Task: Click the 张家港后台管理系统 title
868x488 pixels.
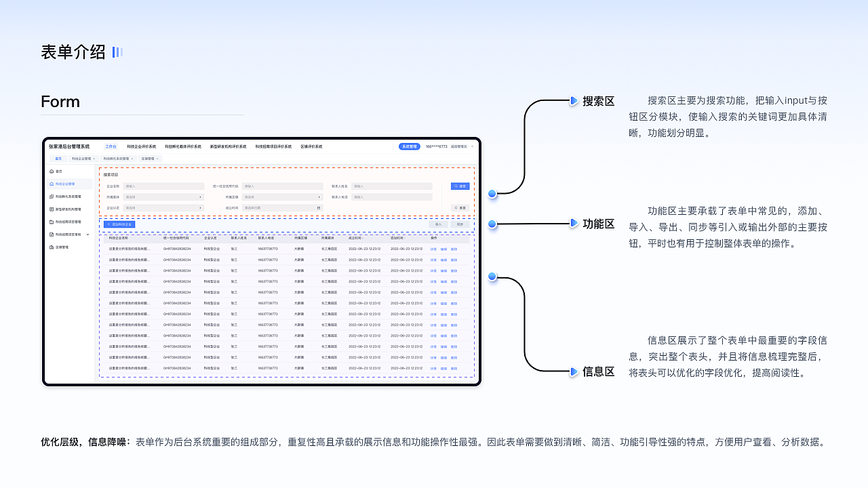Action: pyautogui.click(x=69, y=146)
